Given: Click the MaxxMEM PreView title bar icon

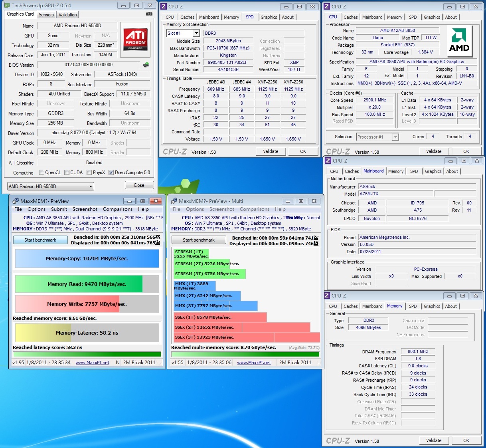Looking at the screenshot, I should [x=16, y=201].
